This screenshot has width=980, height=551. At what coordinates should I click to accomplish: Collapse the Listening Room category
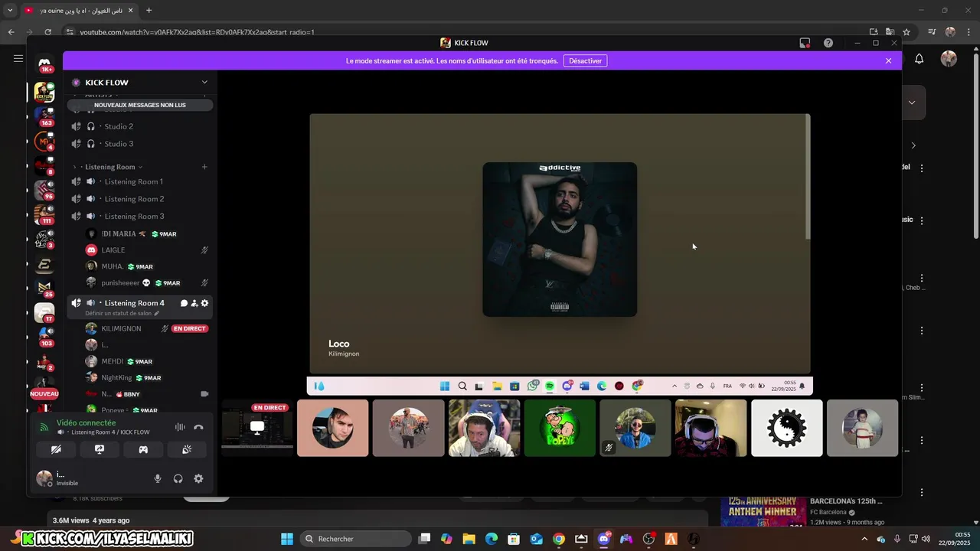(109, 167)
